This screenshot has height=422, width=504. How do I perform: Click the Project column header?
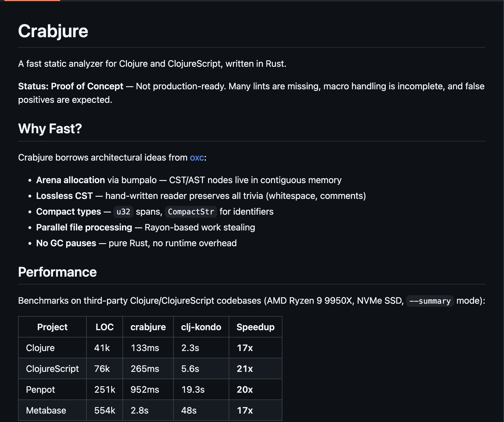tap(52, 327)
